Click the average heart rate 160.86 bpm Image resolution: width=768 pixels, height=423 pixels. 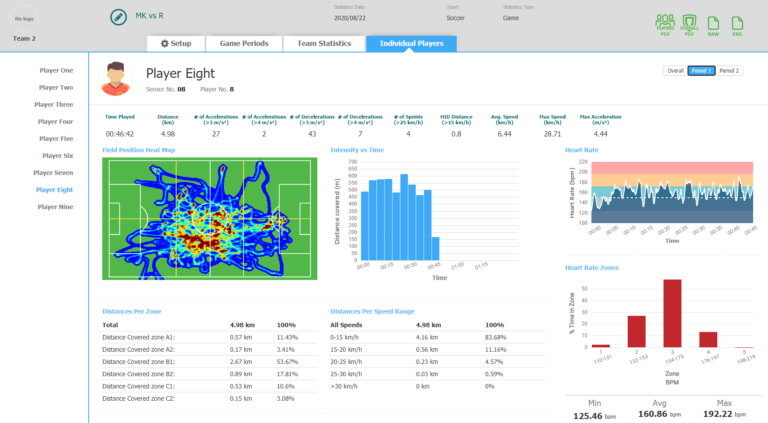pyautogui.click(x=659, y=414)
